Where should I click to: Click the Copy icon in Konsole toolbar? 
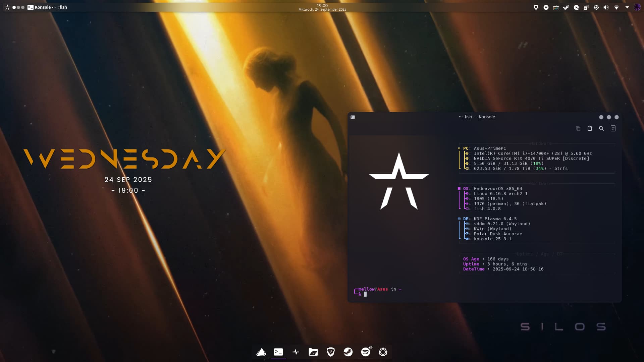[578, 128]
